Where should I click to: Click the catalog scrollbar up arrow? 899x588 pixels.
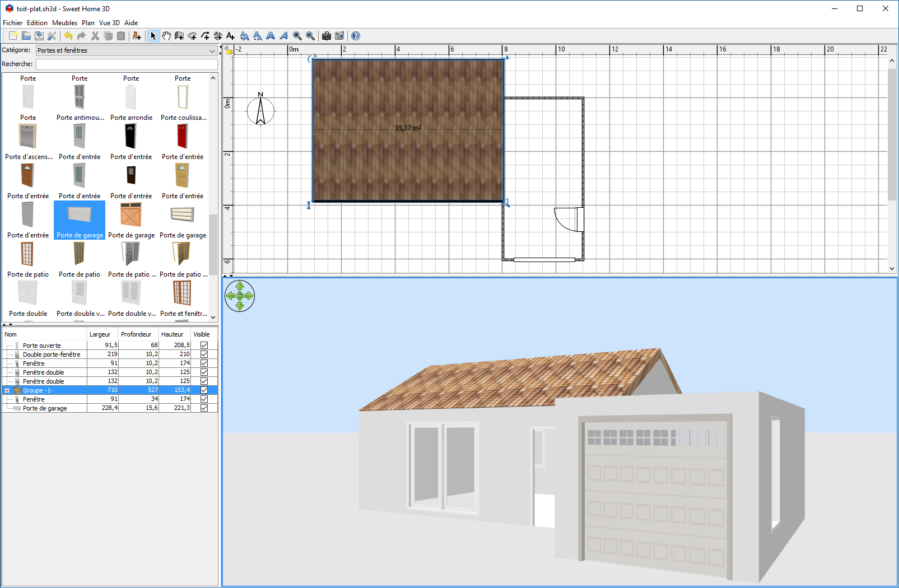pyautogui.click(x=213, y=78)
